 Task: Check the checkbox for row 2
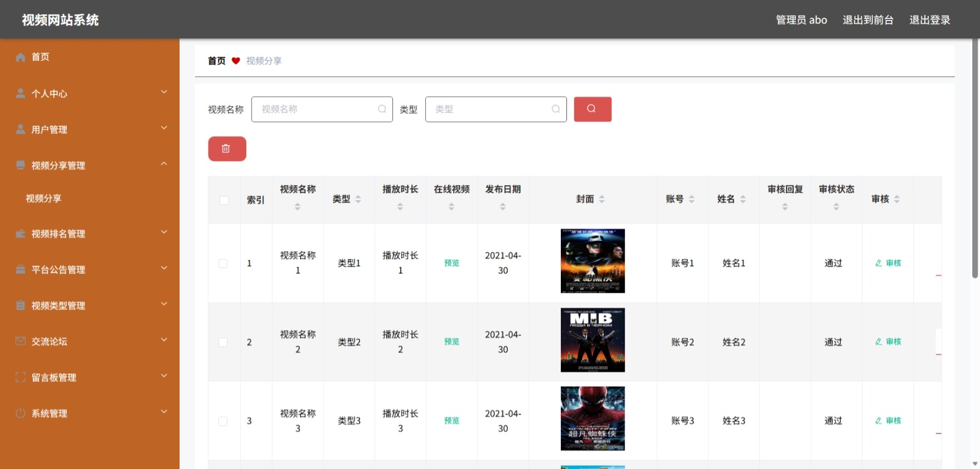click(x=223, y=342)
